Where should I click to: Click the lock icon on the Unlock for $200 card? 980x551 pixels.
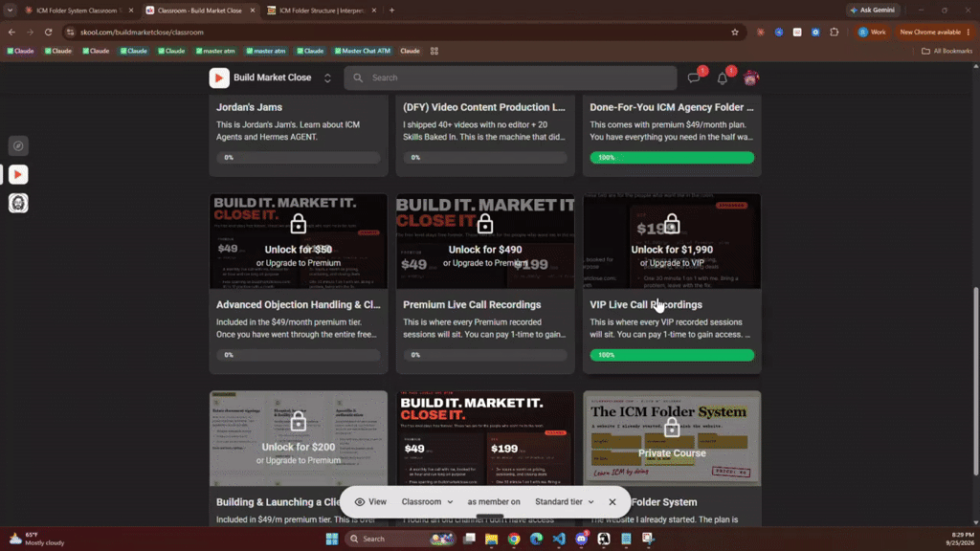coord(299,421)
